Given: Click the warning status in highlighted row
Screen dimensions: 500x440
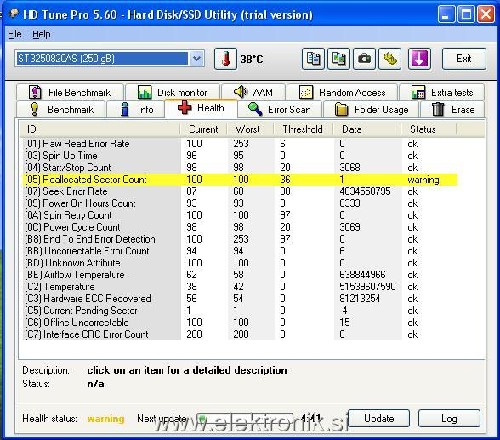Looking at the screenshot, I should tap(423, 180).
